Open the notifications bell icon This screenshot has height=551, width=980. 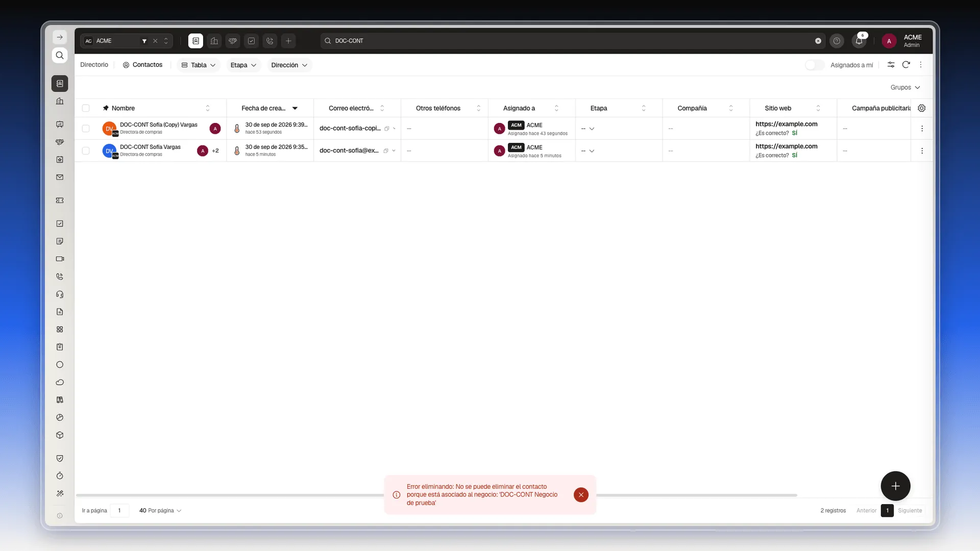click(859, 41)
